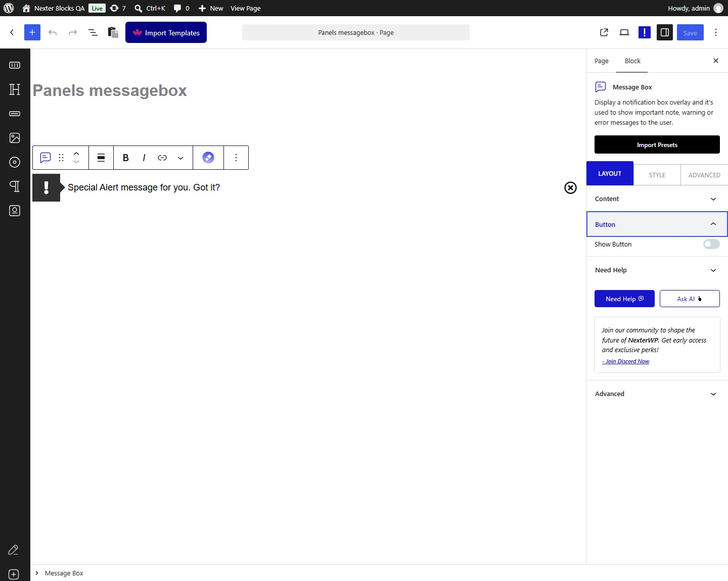Toggle the block inserter plus button
728x581 pixels.
(32, 32)
